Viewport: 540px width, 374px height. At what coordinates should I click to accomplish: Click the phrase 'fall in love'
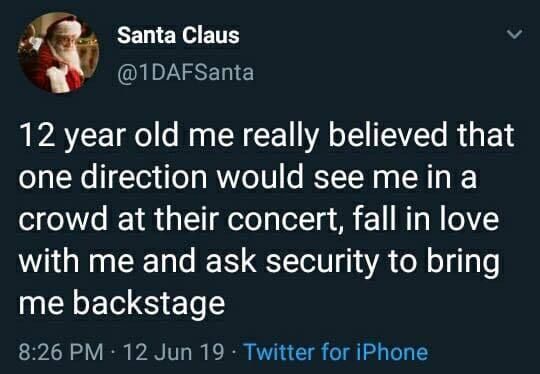(x=425, y=219)
